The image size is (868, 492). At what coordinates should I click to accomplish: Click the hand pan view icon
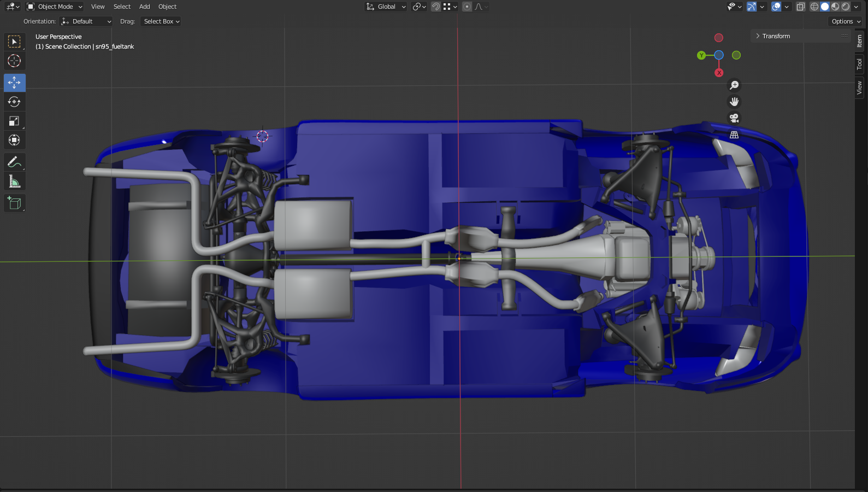point(734,102)
